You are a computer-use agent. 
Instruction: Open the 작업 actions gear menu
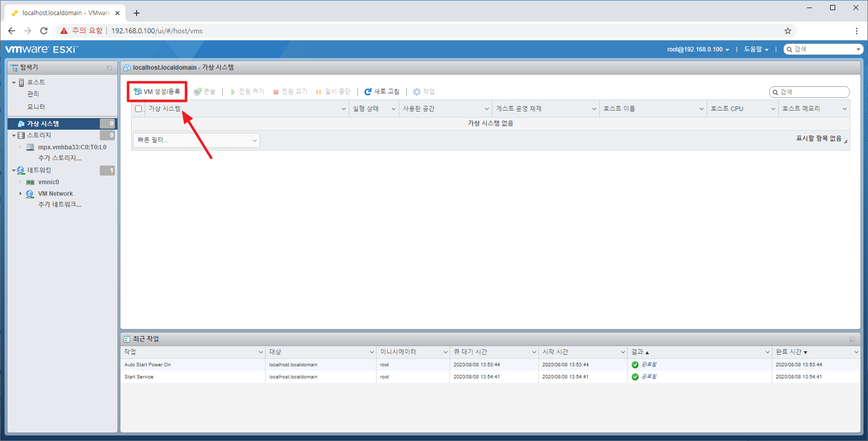(x=424, y=91)
